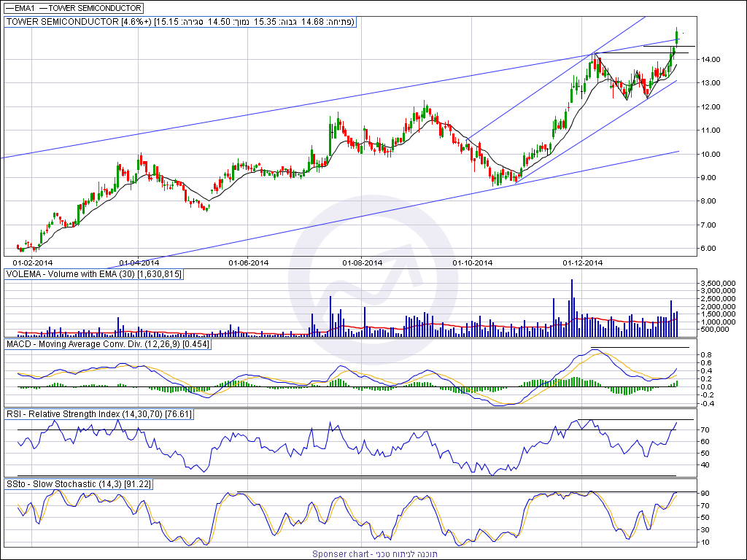Select the MACD indicator panel label
Viewport: 747px width, 560px height.
coord(108,343)
